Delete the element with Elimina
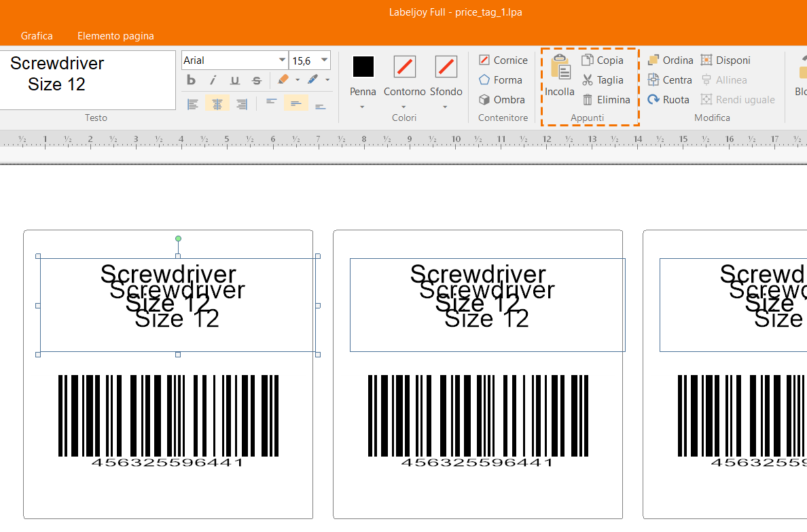This screenshot has height=532, width=807. (606, 99)
